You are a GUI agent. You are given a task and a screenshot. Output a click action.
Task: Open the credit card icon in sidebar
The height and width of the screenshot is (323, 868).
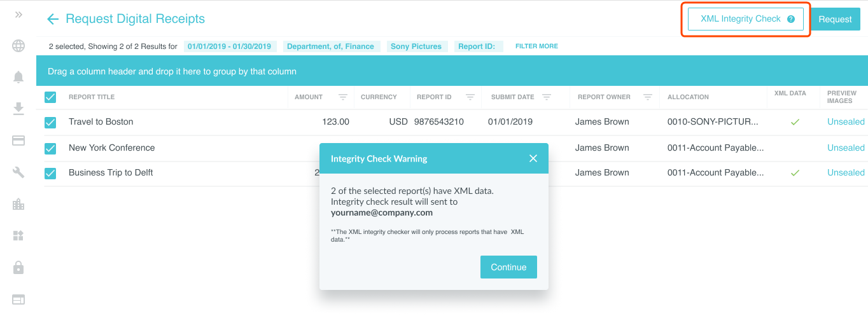(18, 141)
